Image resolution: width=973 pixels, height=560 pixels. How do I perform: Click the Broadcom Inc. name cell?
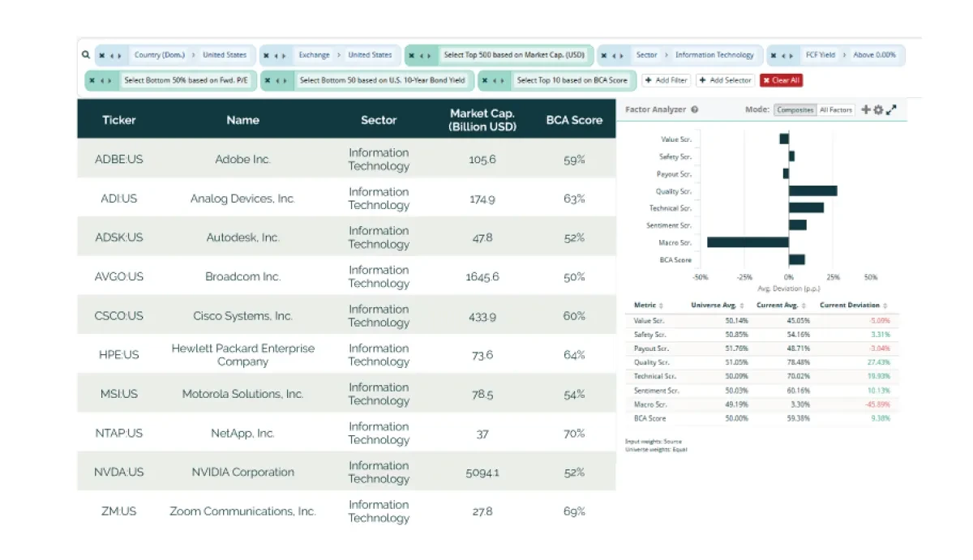[242, 277]
